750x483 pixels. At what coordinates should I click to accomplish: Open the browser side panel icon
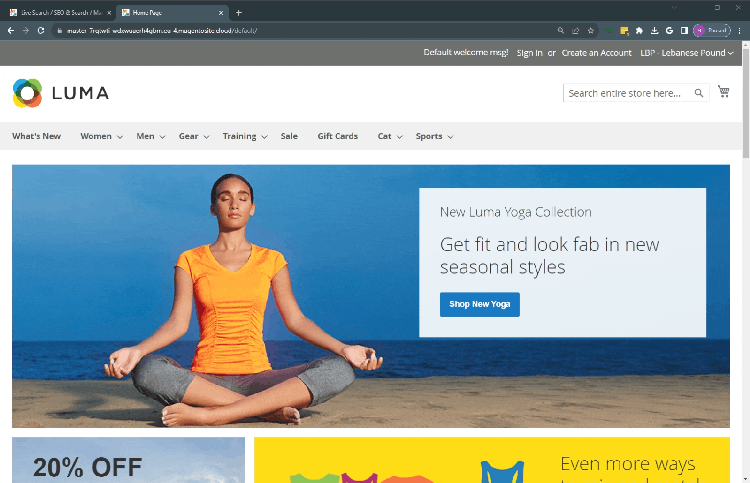tap(684, 30)
